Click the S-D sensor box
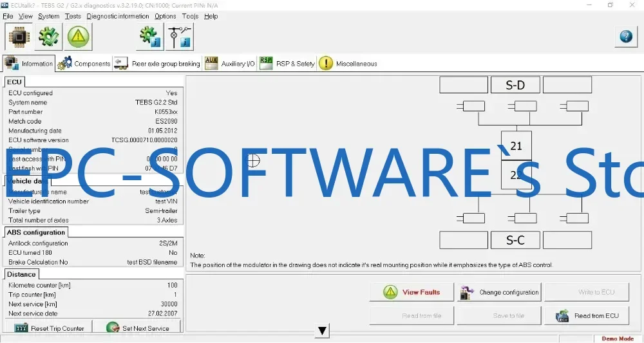 point(515,85)
